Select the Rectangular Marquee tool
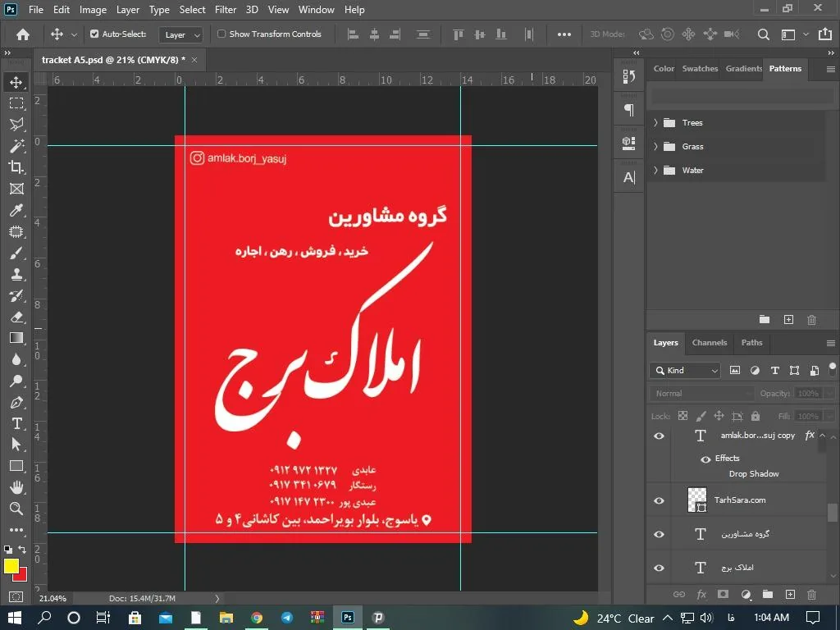Image resolution: width=840 pixels, height=630 pixels. [16, 103]
